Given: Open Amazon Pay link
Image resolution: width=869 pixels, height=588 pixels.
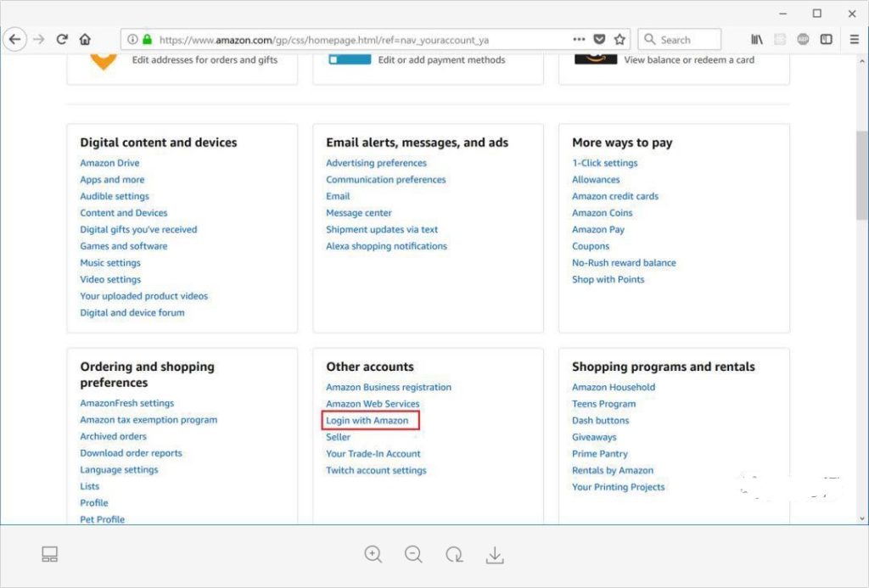Looking at the screenshot, I should click(x=598, y=229).
